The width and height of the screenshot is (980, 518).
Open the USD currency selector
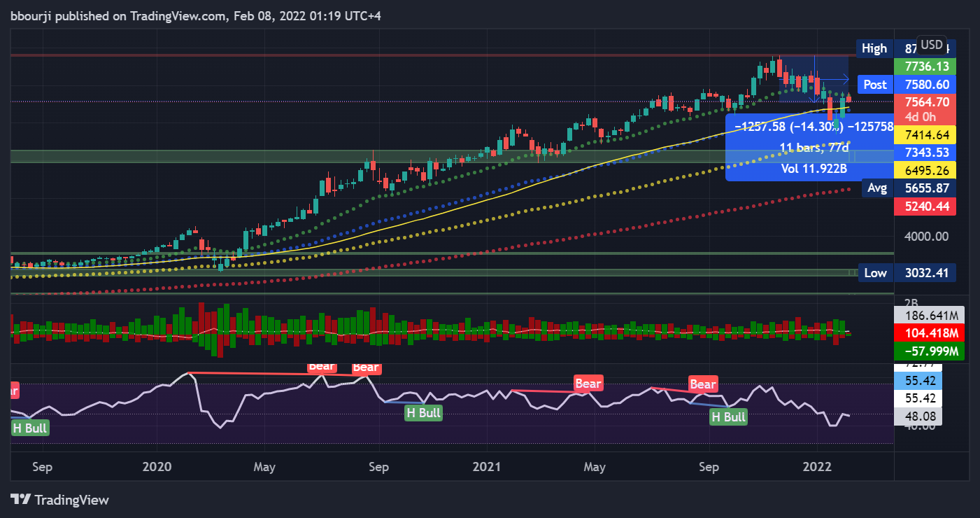pos(932,45)
